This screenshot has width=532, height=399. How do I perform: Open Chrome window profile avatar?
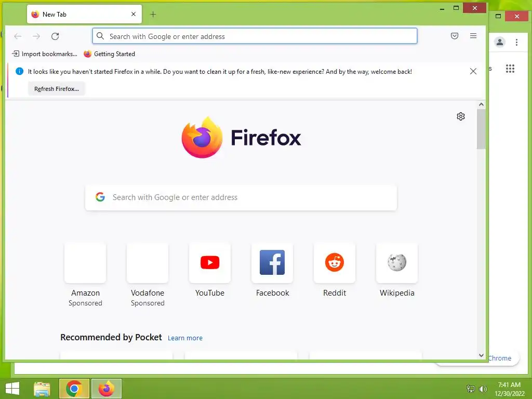click(500, 42)
